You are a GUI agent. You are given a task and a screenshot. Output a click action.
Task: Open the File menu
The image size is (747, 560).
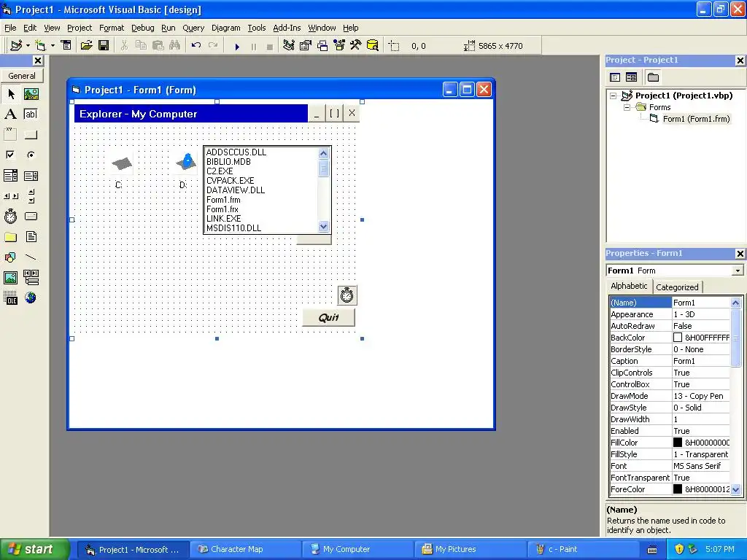click(x=10, y=28)
